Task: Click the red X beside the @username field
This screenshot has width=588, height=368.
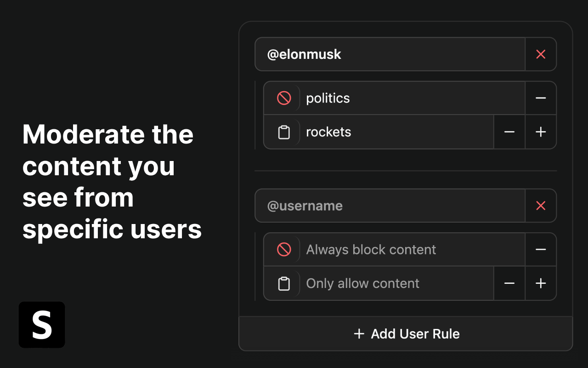Action: tap(541, 206)
